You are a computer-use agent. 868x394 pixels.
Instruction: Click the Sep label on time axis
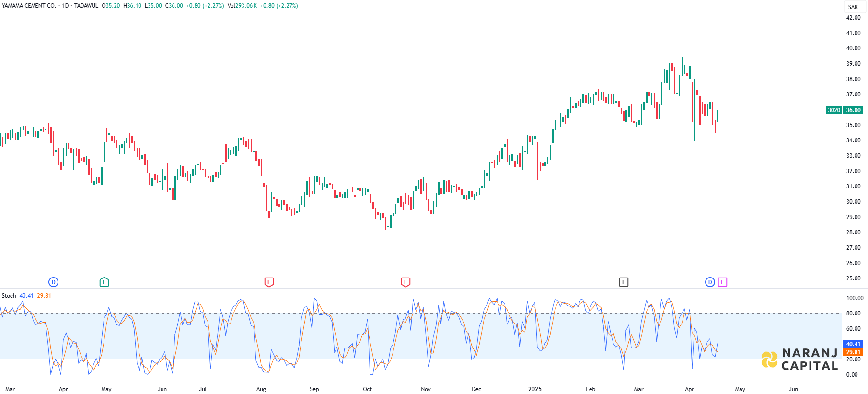click(x=314, y=389)
